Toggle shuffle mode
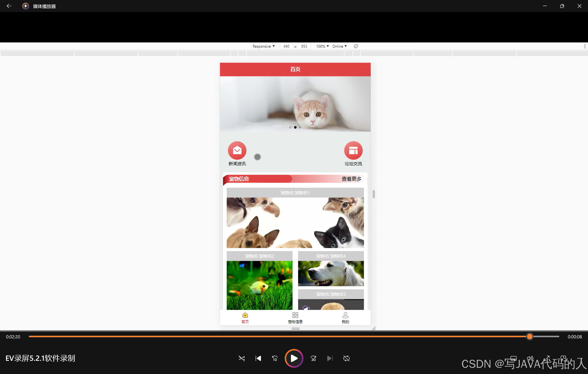The image size is (588, 374). (x=241, y=358)
